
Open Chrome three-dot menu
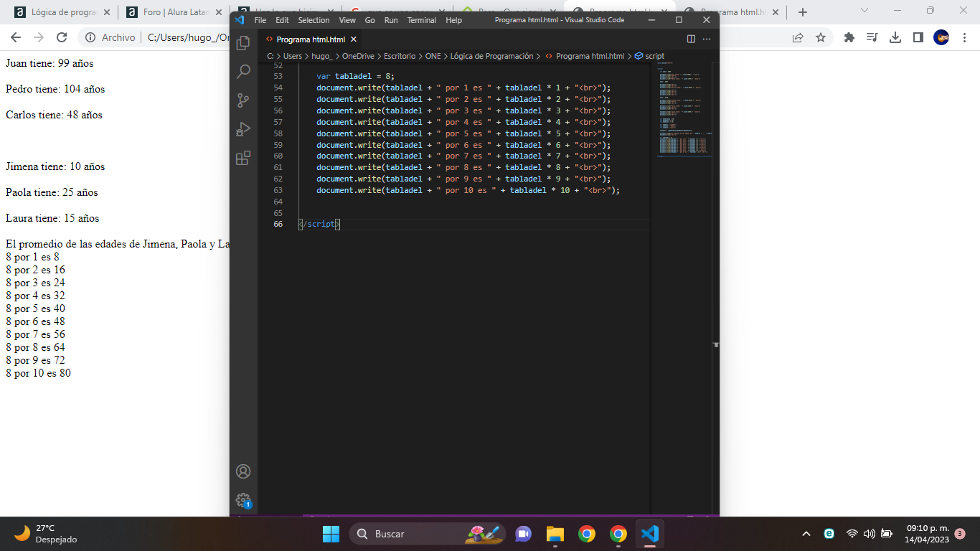tap(964, 37)
